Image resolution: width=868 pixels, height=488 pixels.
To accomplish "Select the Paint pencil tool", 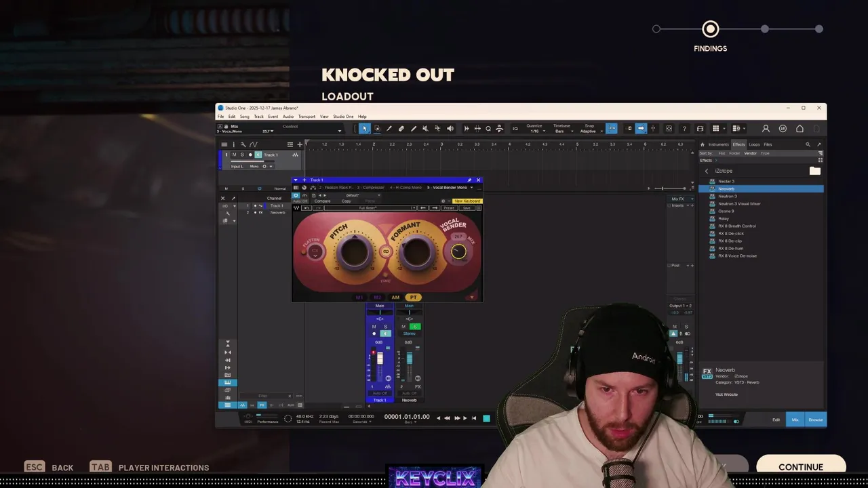I will click(413, 128).
